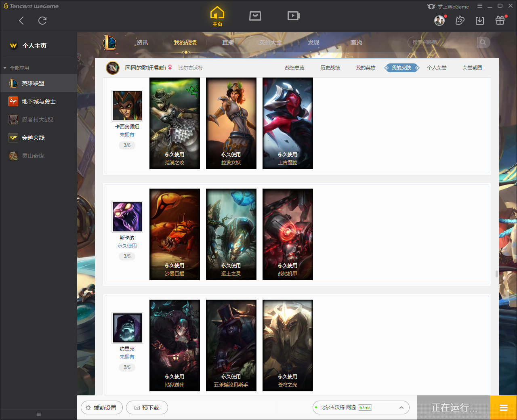Open the download manager icon

pos(480,21)
